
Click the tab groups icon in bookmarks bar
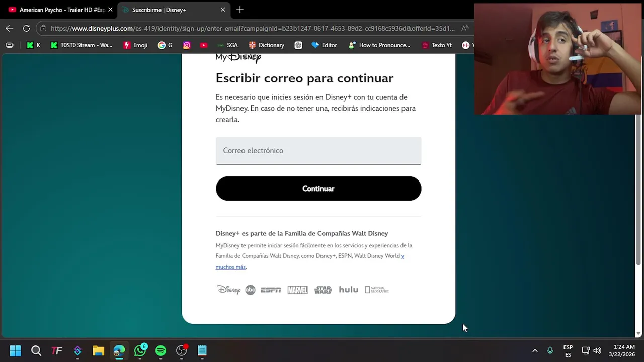coord(9,45)
